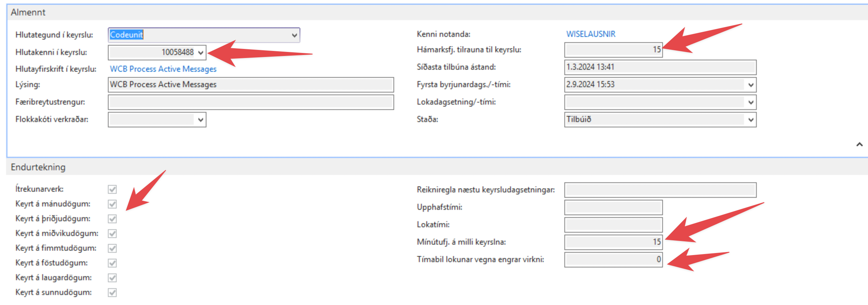Click the Almennt section header
Viewport: 868px width, 305px height.
28,12
